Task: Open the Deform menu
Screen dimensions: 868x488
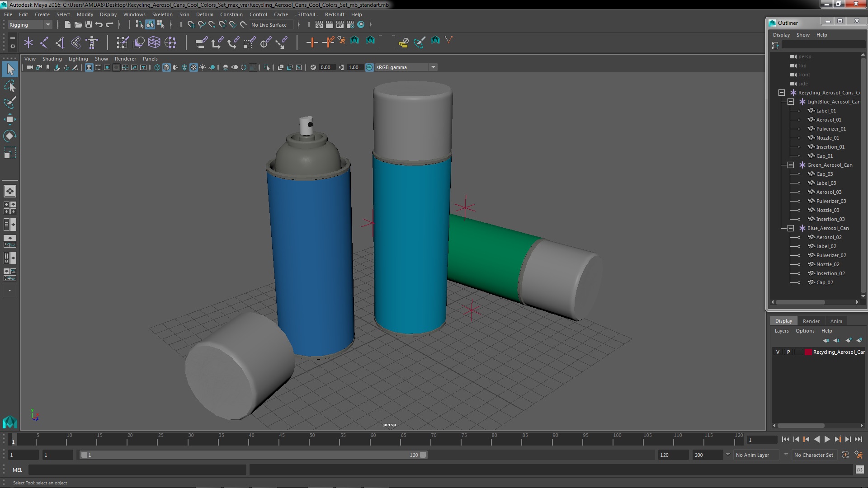Action: [204, 14]
